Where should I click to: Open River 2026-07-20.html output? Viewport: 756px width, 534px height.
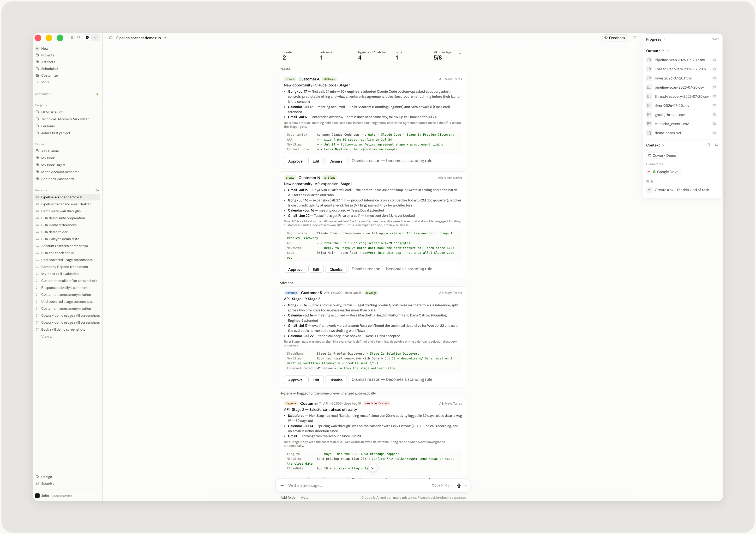[673, 79]
